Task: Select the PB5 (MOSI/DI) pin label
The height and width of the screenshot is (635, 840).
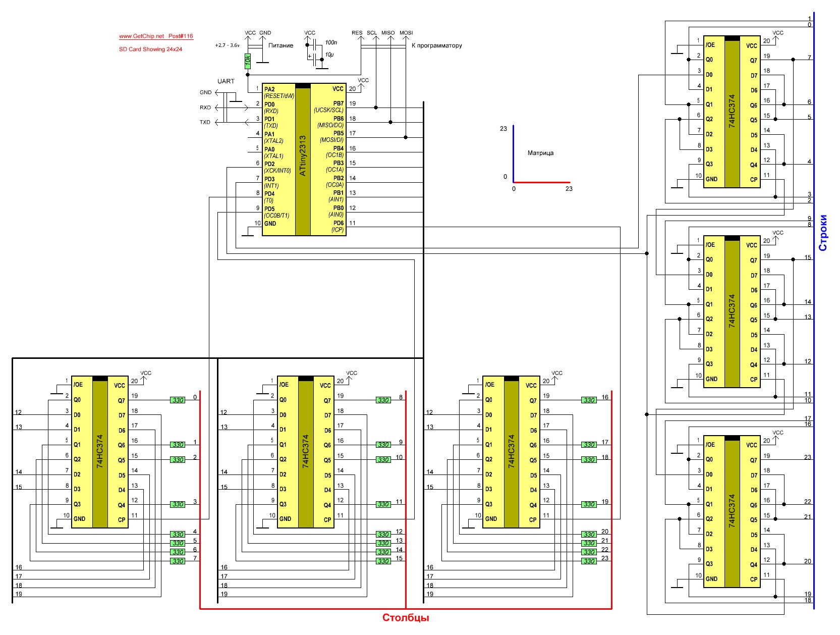Action: pyautogui.click(x=331, y=137)
